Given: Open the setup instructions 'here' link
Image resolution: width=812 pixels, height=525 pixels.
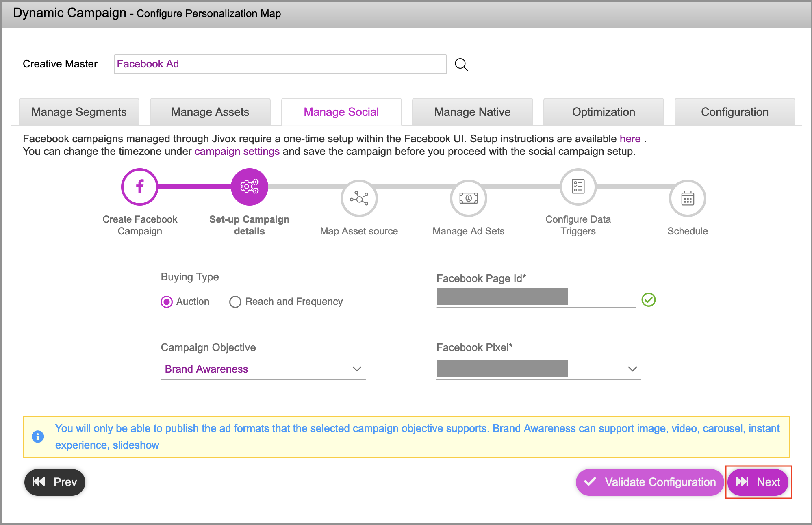Looking at the screenshot, I should pyautogui.click(x=630, y=139).
